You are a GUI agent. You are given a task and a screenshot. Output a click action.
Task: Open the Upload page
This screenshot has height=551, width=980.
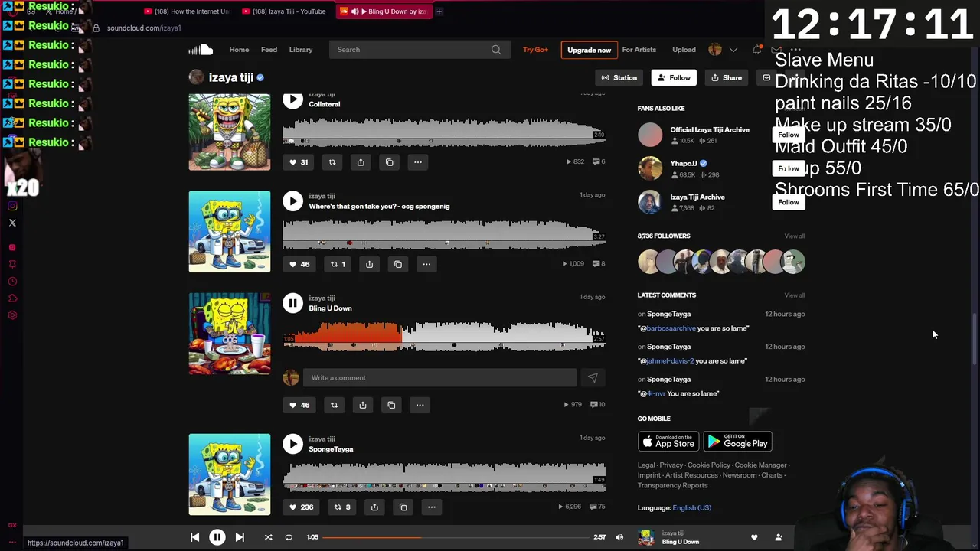pos(684,50)
